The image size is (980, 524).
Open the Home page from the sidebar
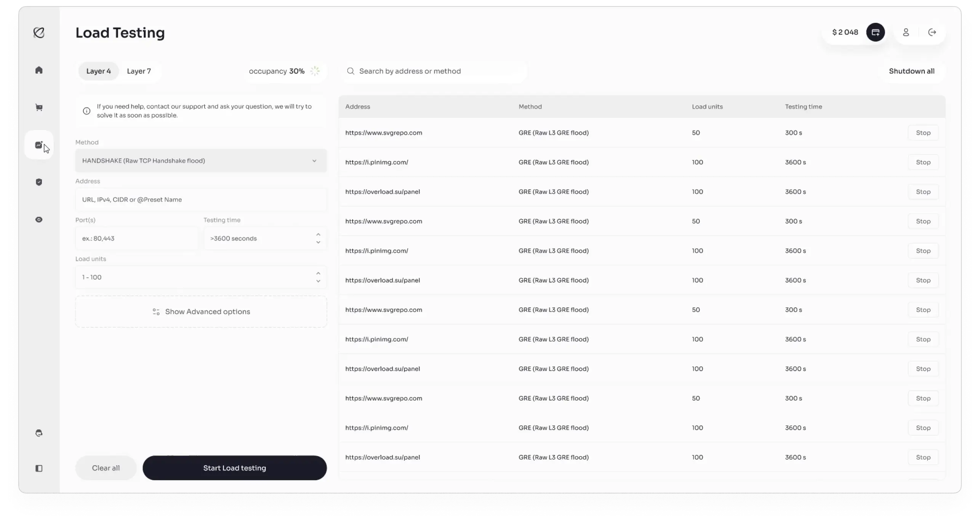39,70
